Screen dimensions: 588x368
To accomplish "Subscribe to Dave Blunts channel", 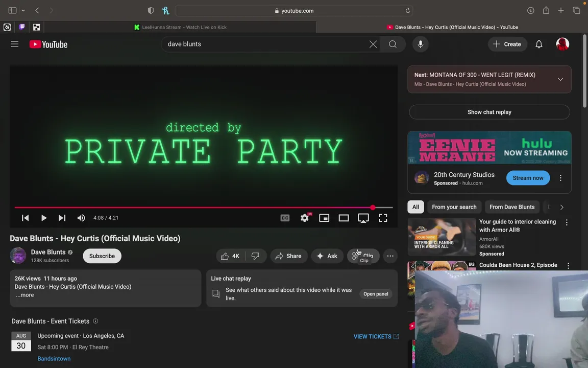I will click(102, 256).
